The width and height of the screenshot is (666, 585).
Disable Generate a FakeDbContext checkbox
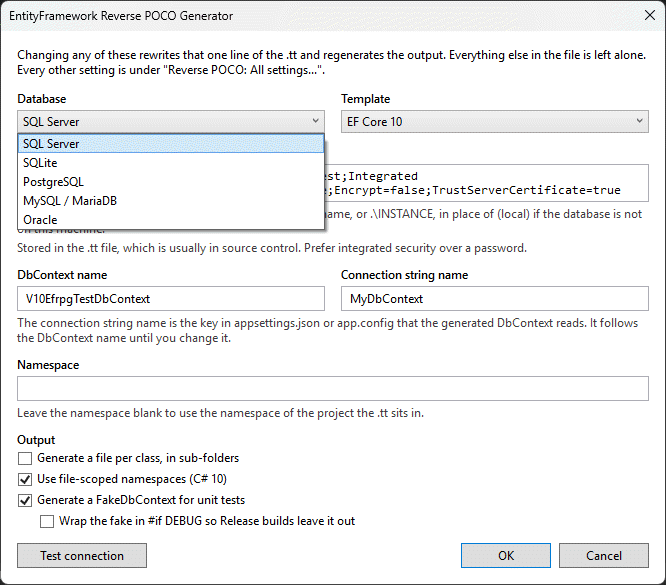pos(25,500)
